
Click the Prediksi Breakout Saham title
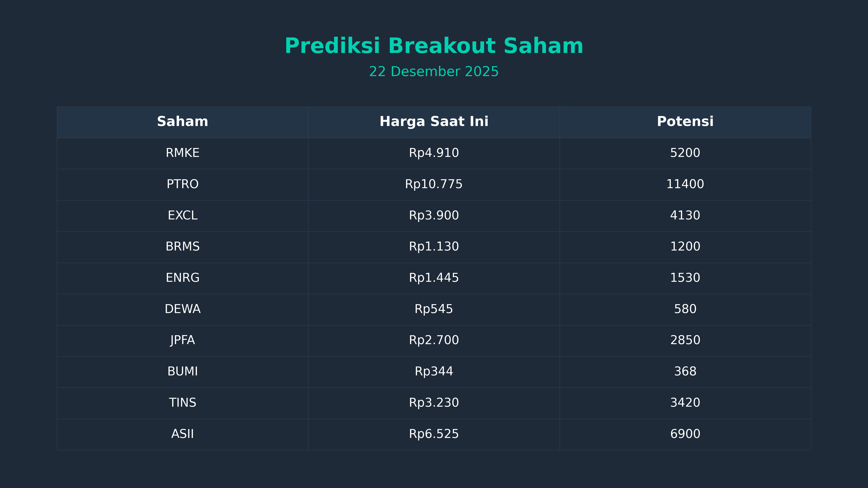point(434,46)
